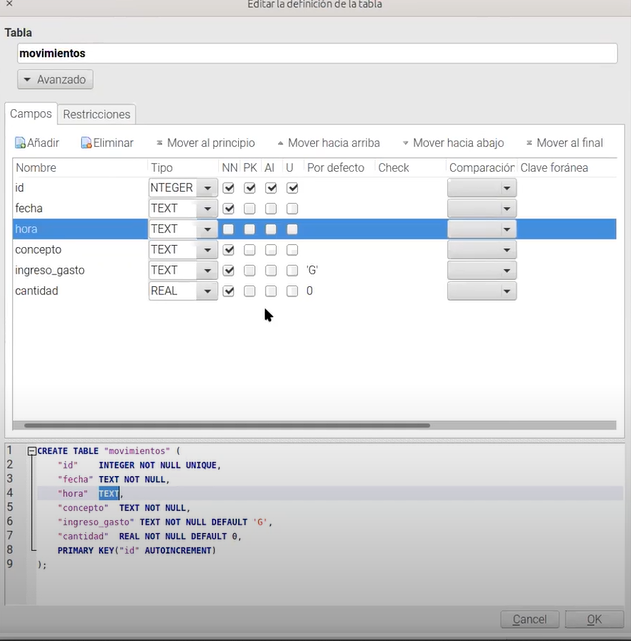
Task: Click the Clave foránea column header
Action: pyautogui.click(x=567, y=168)
